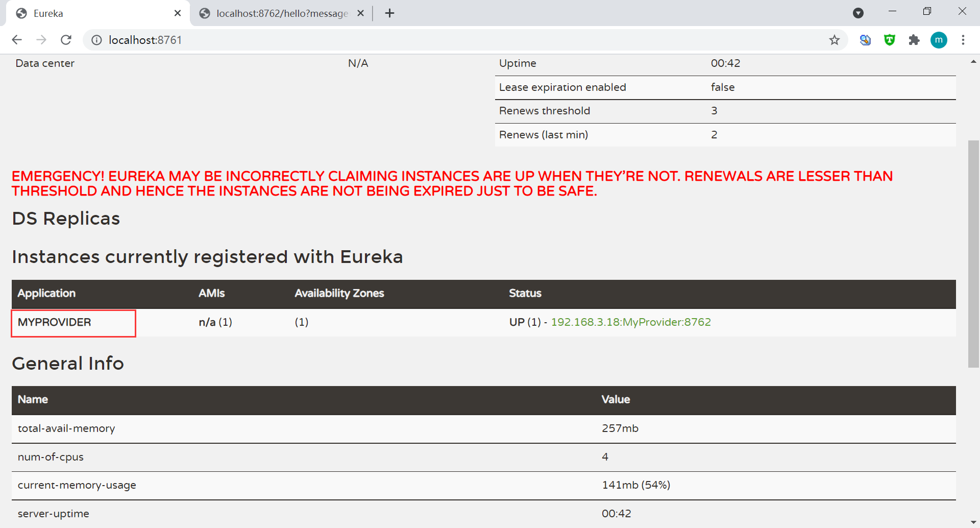980x528 pixels.
Task: Select the 257mb value
Action: point(620,428)
